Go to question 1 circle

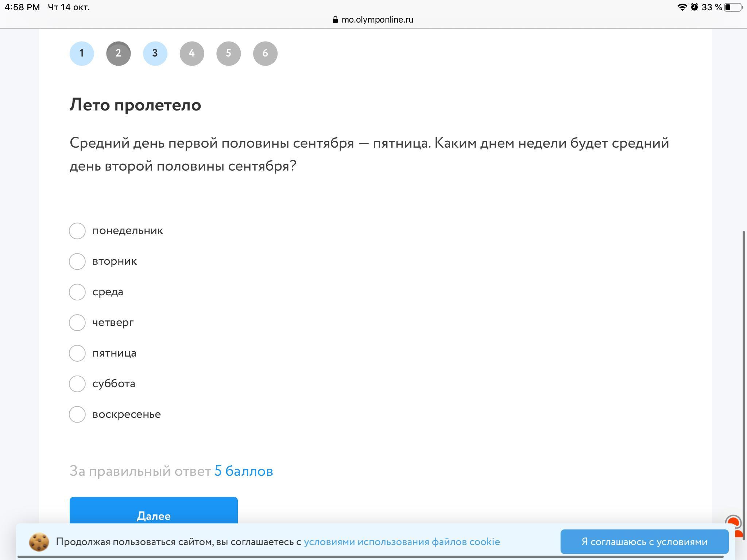[x=82, y=54]
